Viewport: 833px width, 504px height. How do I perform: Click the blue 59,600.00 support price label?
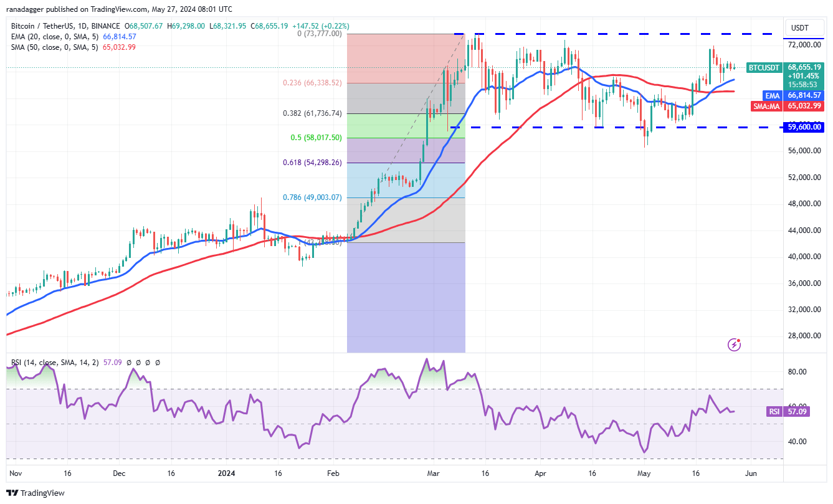coord(803,126)
